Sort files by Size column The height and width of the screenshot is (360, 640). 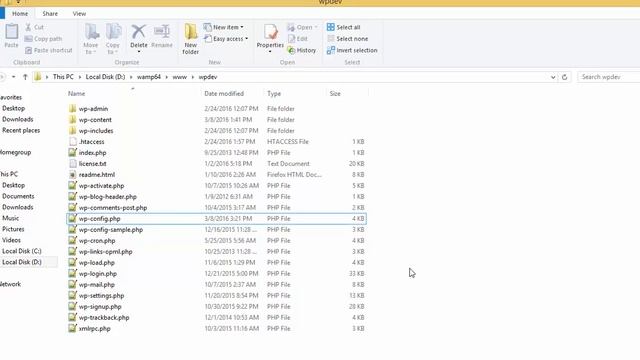tap(335, 93)
